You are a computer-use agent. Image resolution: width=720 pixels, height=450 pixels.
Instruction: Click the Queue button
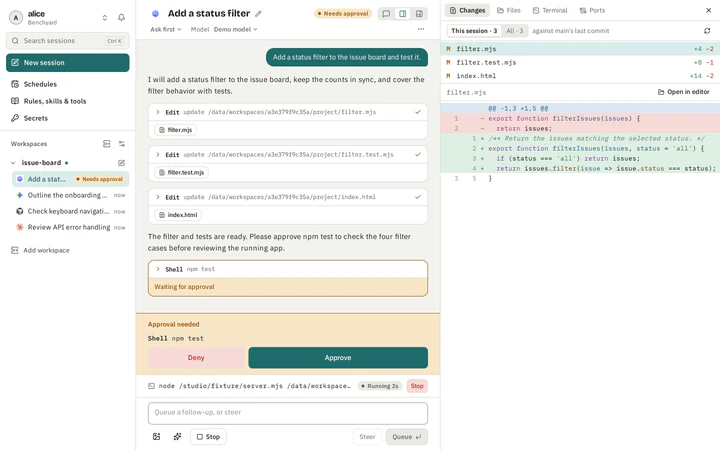coord(407,437)
